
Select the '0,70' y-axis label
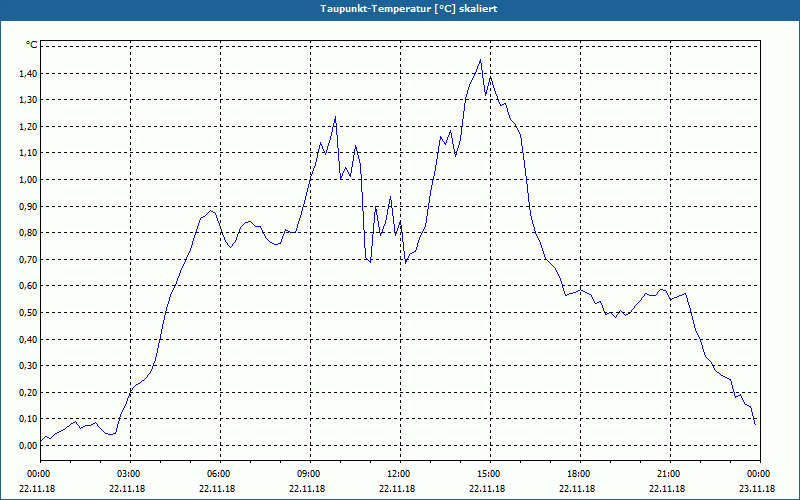[29, 260]
